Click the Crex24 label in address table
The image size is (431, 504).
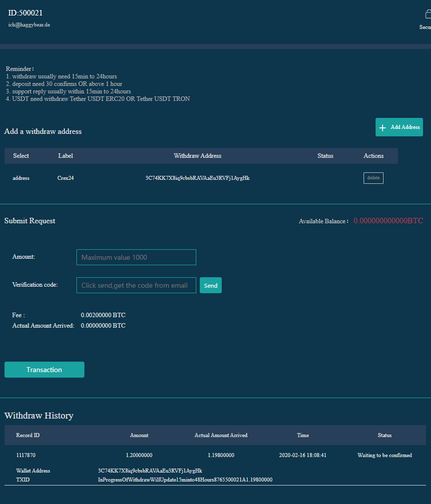click(65, 178)
